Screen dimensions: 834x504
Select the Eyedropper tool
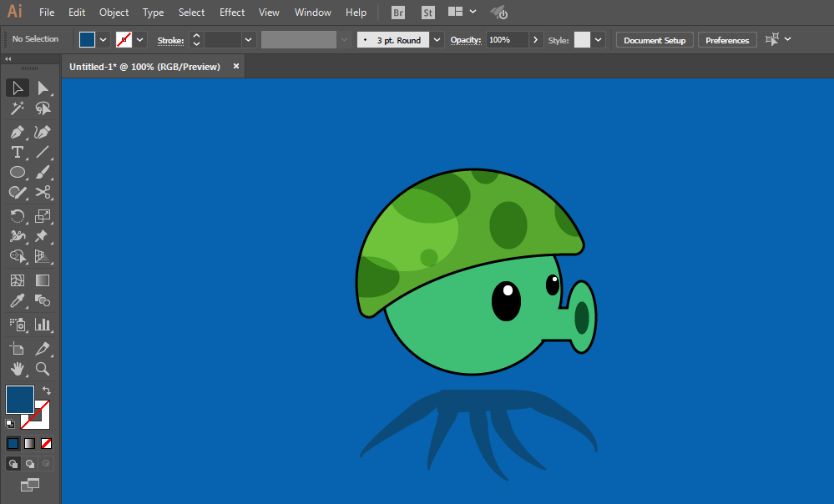click(x=17, y=301)
